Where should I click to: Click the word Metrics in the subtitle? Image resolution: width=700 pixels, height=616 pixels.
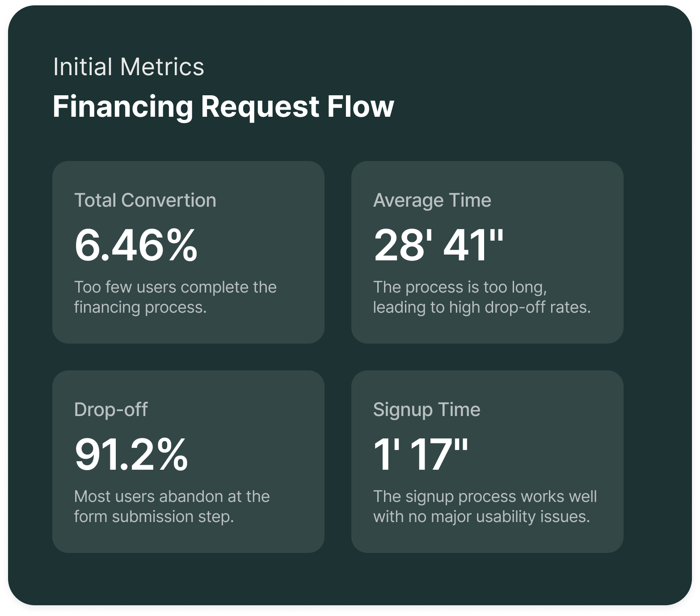[x=162, y=67]
